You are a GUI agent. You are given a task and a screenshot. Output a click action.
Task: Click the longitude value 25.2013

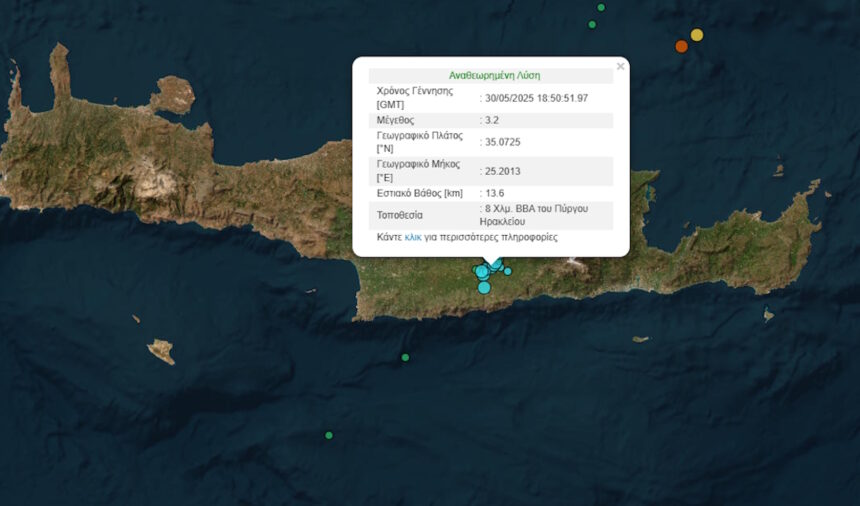coord(502,171)
